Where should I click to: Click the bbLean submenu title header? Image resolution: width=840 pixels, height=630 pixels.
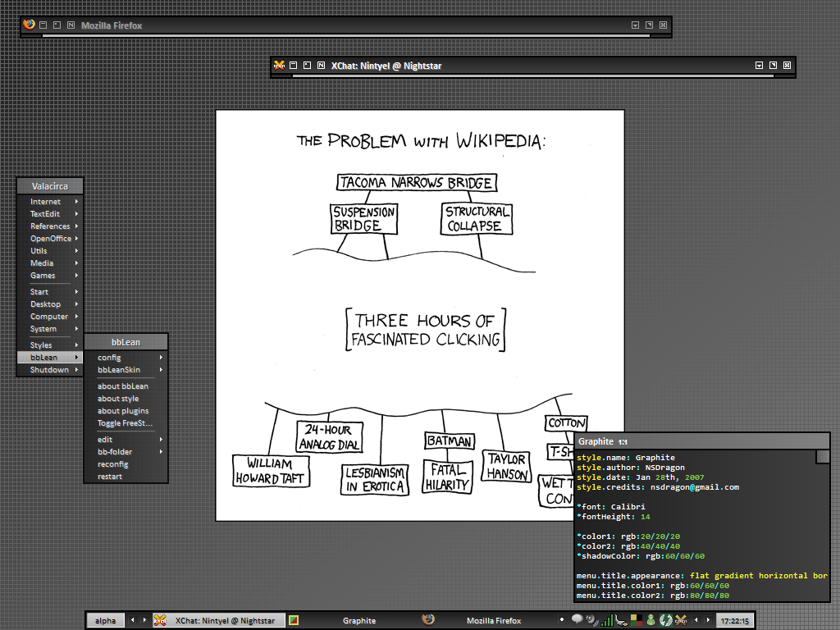point(126,342)
